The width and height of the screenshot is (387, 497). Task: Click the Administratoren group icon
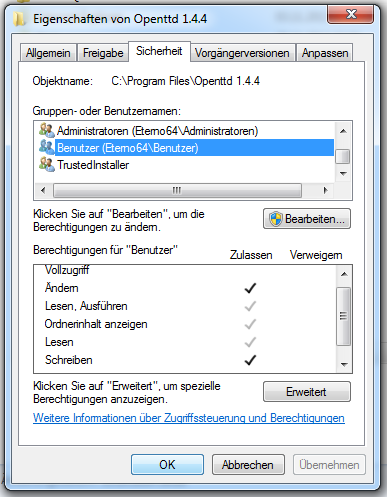(x=46, y=130)
